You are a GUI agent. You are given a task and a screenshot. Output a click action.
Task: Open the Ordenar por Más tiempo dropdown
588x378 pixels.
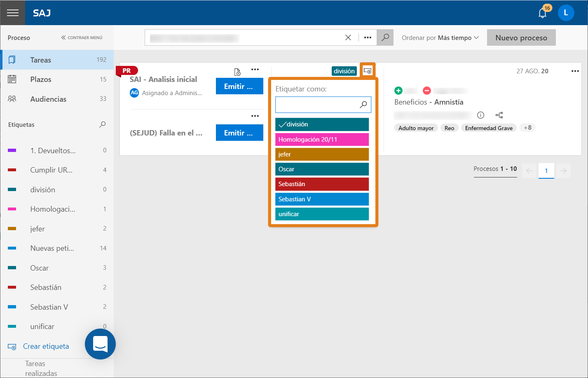pos(440,37)
